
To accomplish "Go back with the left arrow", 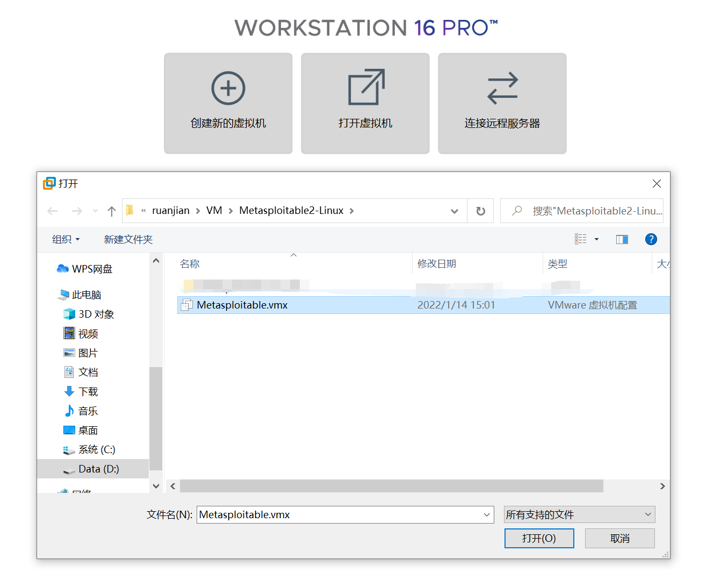I will click(53, 211).
